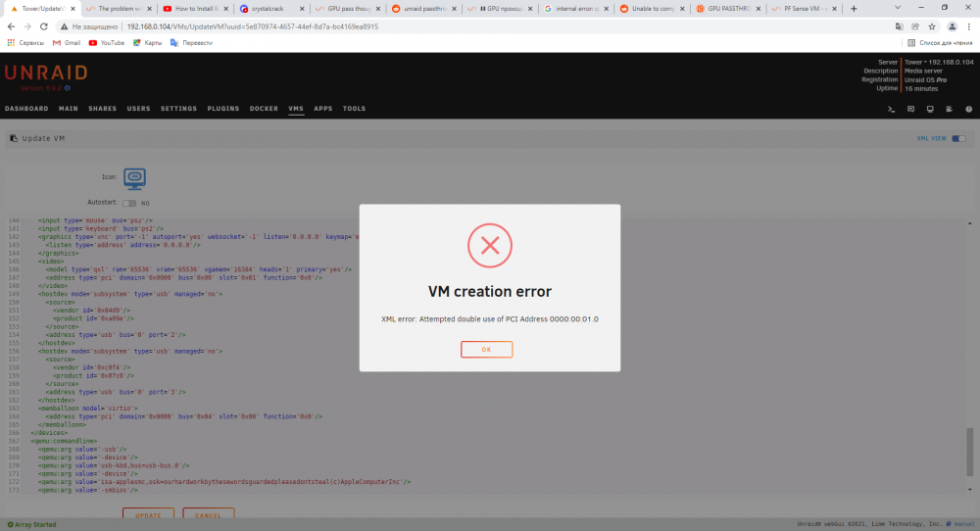Close the crystalcrack tab
Image resolution: width=980 pixels, height=531 pixels.
click(x=302, y=9)
